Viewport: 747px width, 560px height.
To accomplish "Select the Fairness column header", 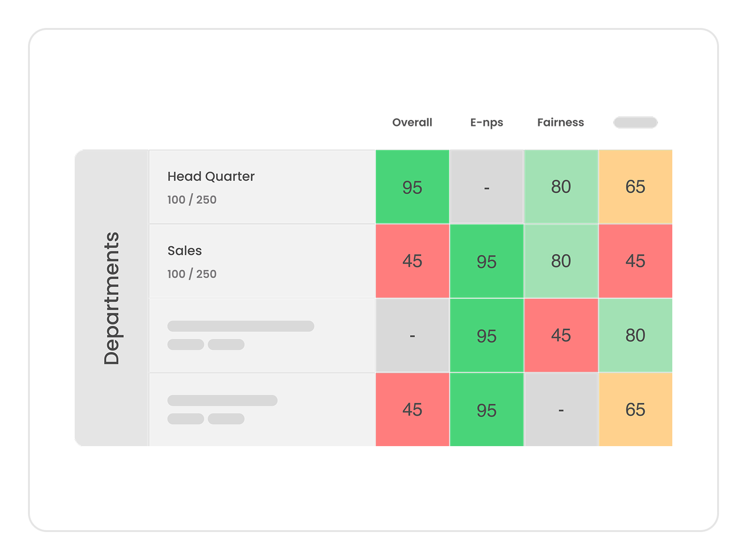I will (x=560, y=122).
